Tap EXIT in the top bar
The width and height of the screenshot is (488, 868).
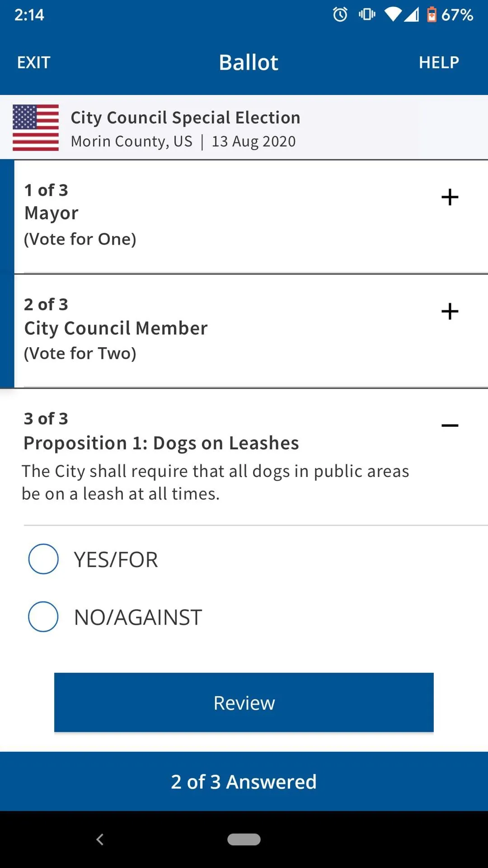(34, 62)
